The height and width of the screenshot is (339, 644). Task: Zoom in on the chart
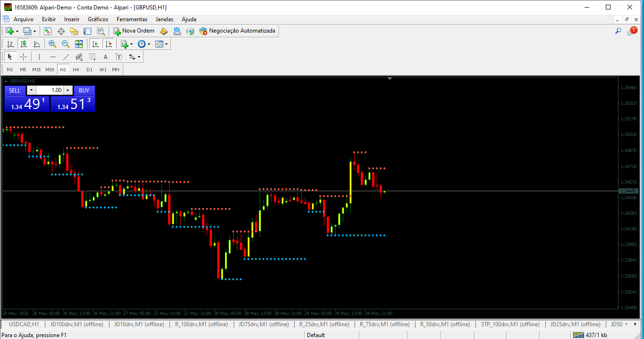[x=52, y=44]
